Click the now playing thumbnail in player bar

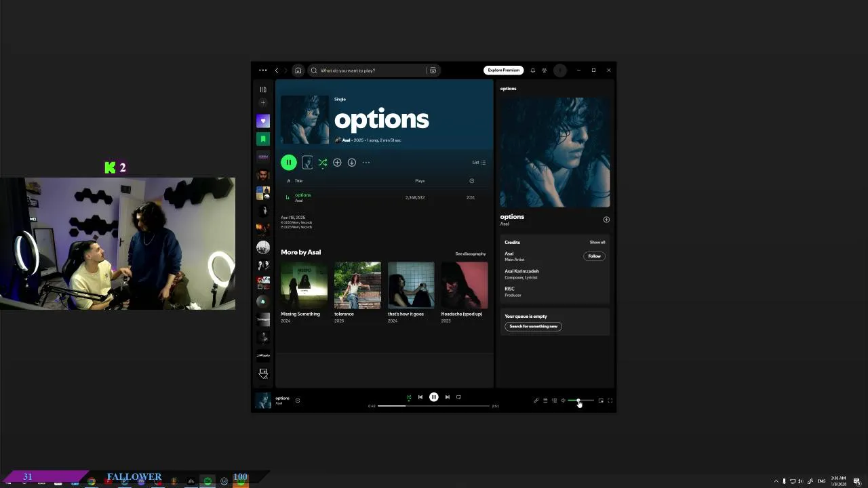coord(263,401)
